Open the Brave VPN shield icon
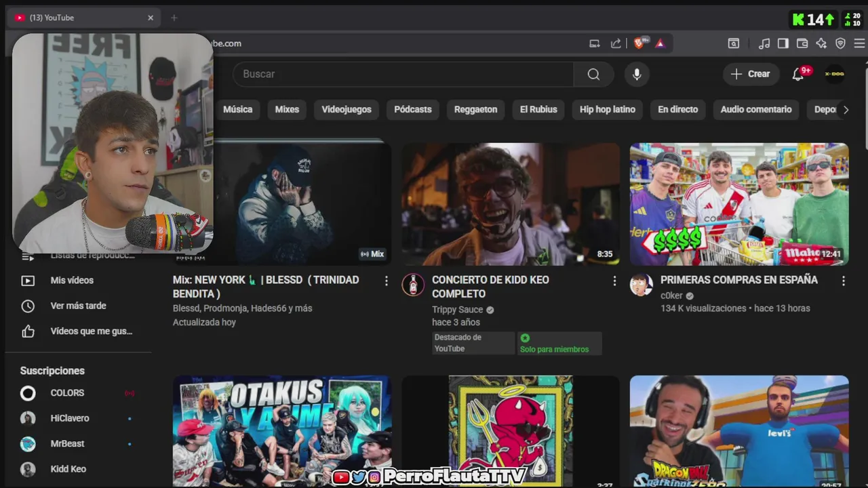Image resolution: width=868 pixels, height=488 pixels. (840, 43)
